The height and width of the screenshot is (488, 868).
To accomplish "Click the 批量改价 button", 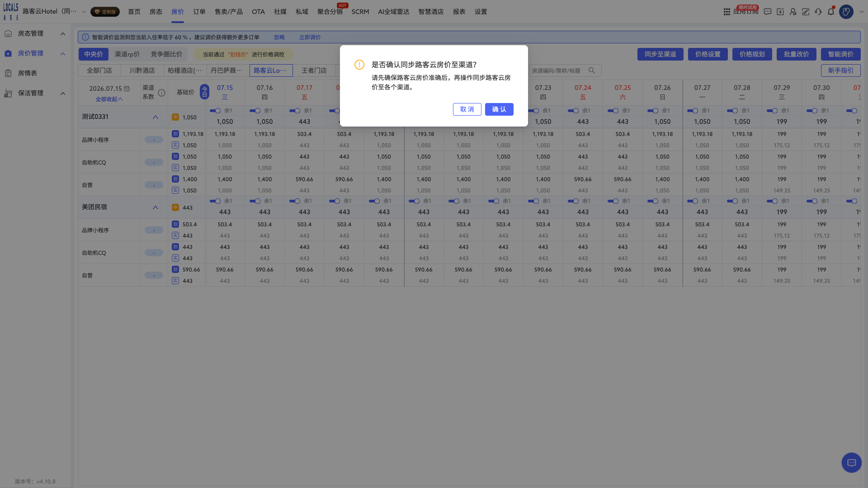I will click(x=797, y=54).
